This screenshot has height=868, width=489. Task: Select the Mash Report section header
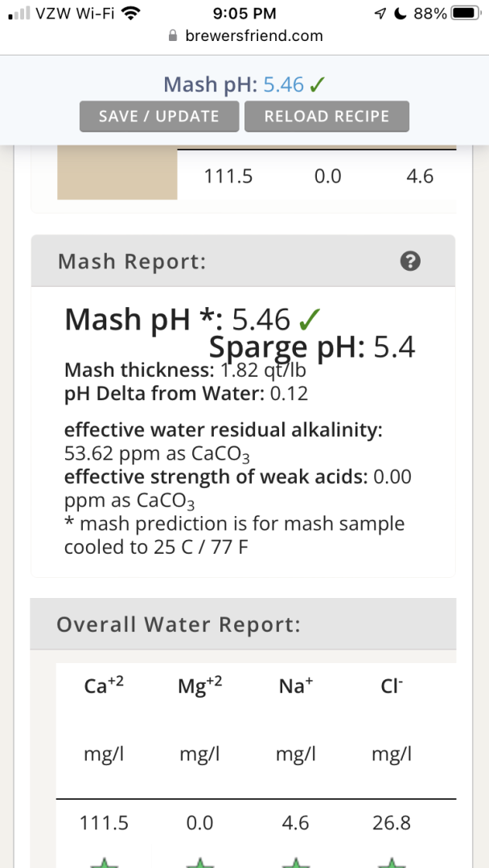[x=132, y=261]
